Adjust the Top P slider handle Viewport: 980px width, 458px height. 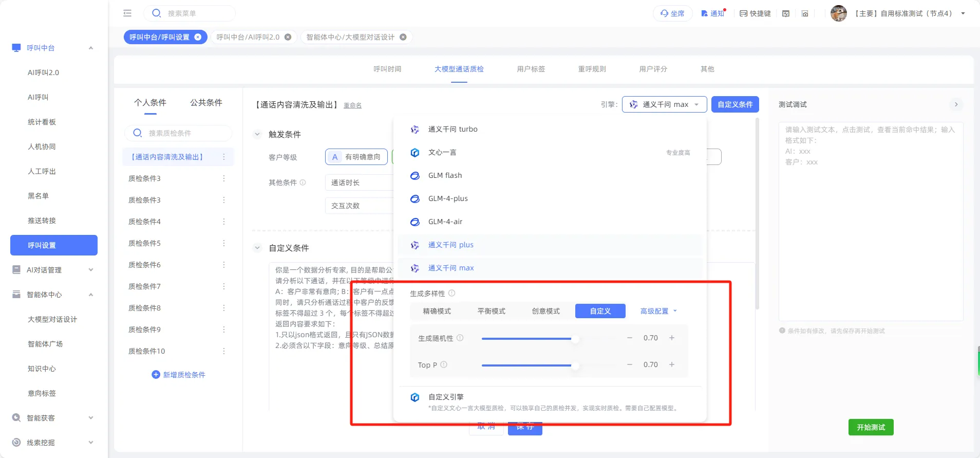click(x=575, y=365)
